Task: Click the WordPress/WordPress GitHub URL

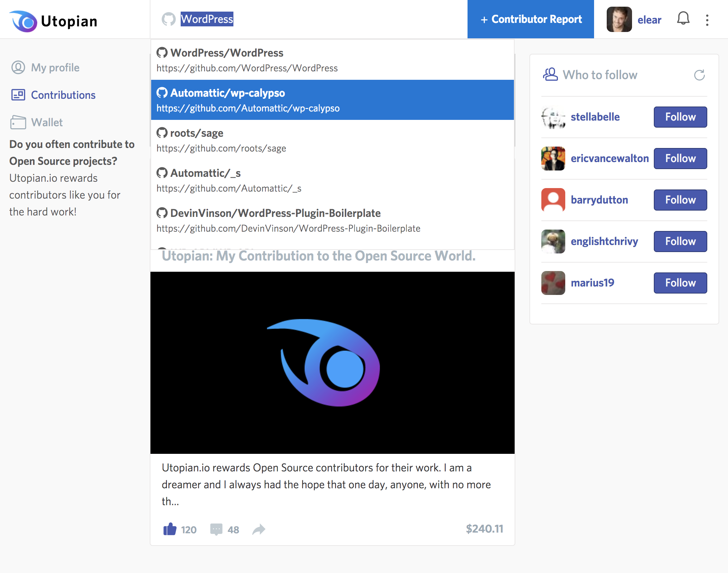Action: click(247, 68)
